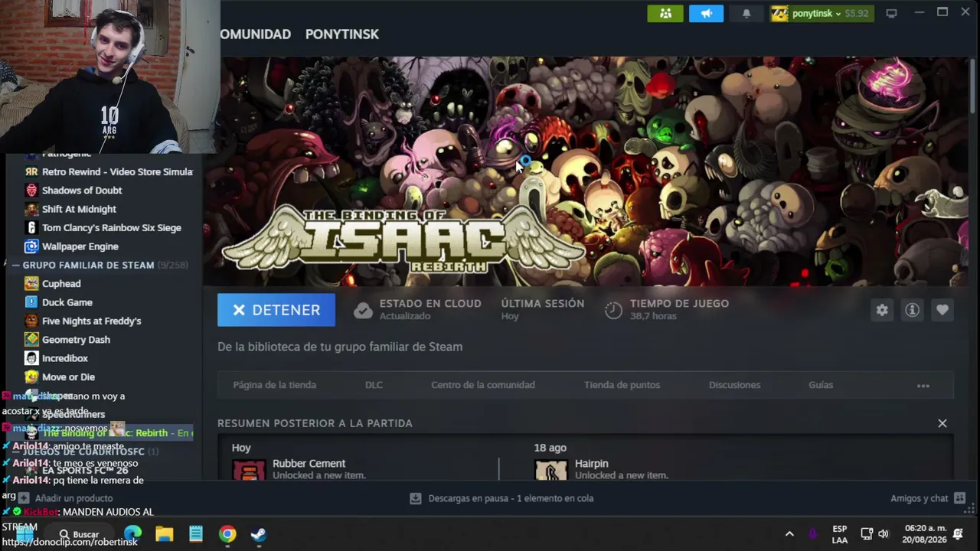980x551 pixels.
Task: Select Cuphead in the library list
Action: coord(61,283)
